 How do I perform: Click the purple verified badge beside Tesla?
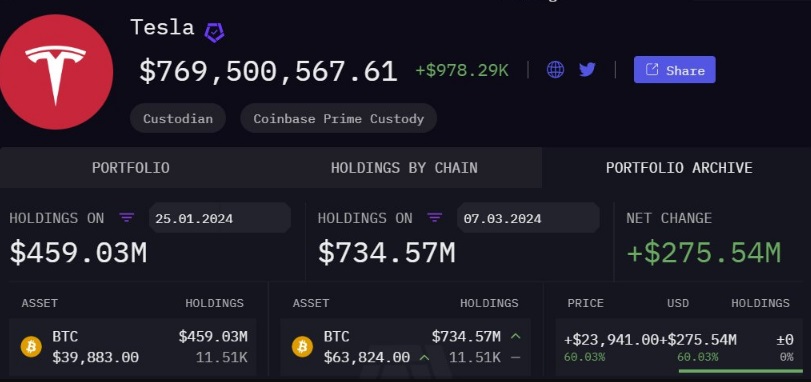(214, 32)
